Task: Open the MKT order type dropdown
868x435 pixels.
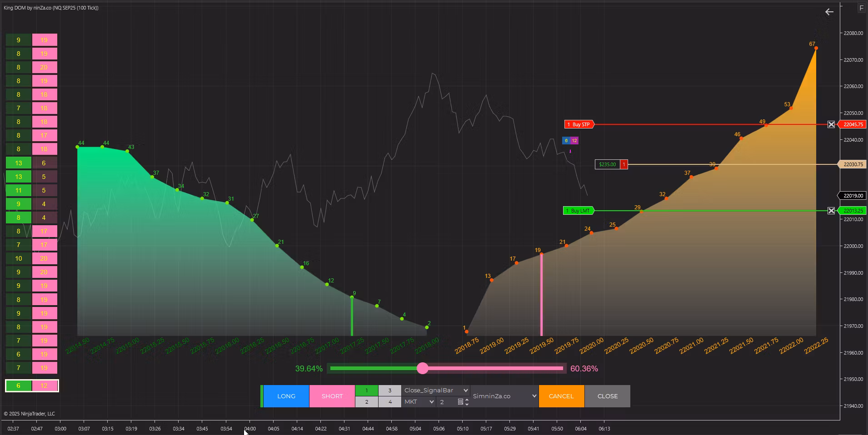Action: (x=419, y=402)
